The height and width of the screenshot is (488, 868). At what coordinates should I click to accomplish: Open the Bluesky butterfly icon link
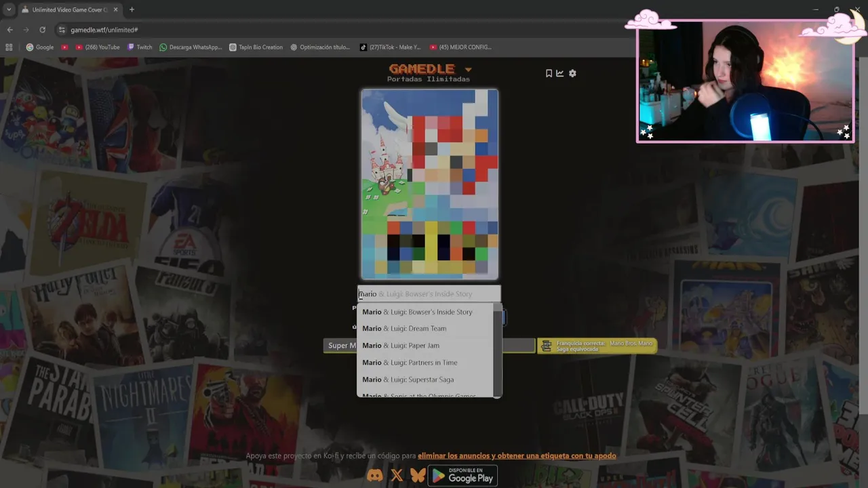point(418,476)
